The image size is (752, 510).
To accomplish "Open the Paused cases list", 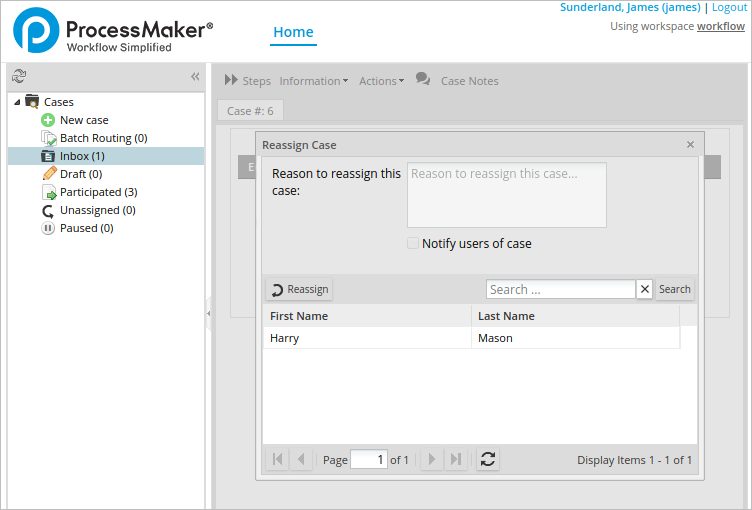I will pyautogui.click(x=86, y=228).
